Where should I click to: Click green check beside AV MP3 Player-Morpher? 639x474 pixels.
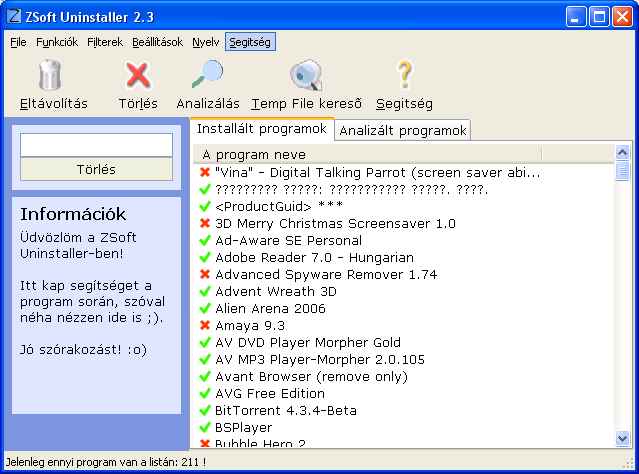205,359
